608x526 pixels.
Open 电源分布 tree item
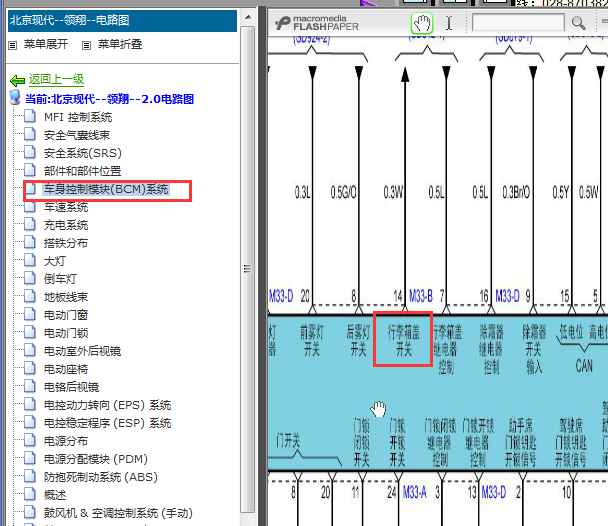coord(66,441)
